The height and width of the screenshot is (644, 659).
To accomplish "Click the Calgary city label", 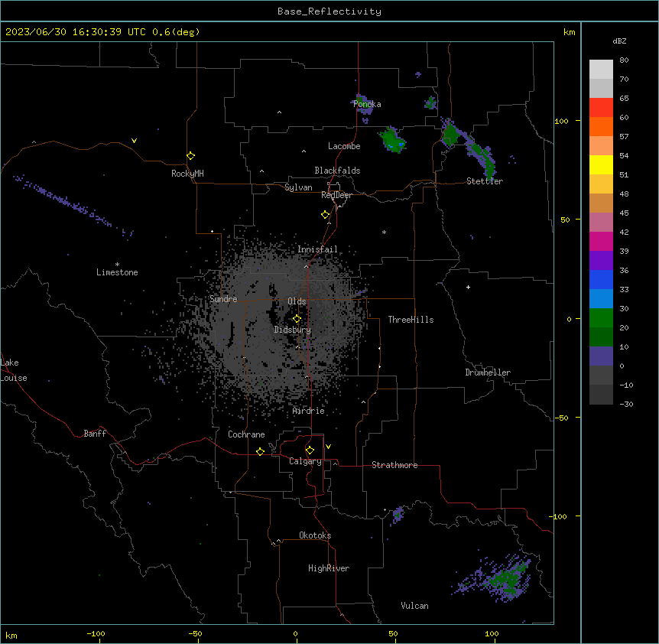I will click(x=305, y=461).
